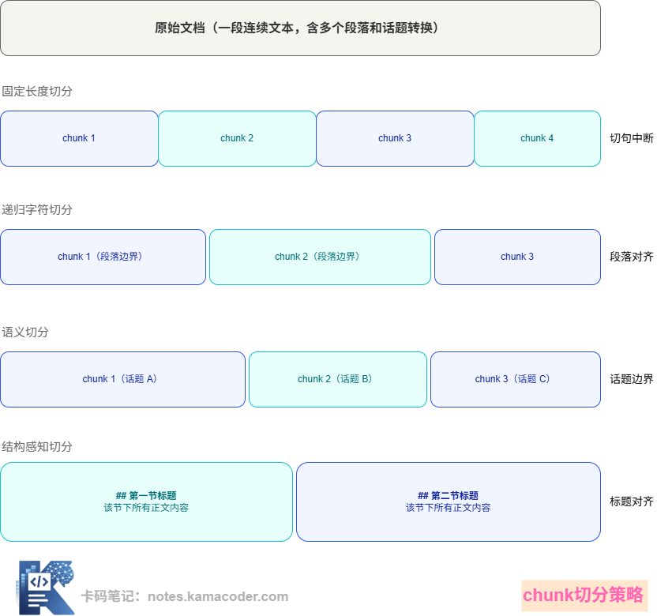Click the chunk切分策略 title badge
This screenshot has width=672, height=616.
(x=584, y=595)
